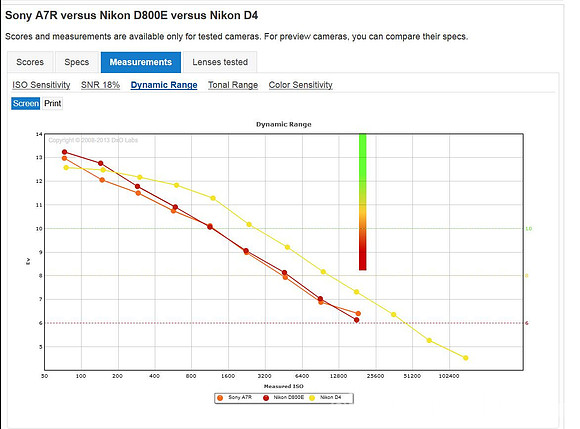This screenshot has height=429, width=580.
Task: Click the 25600 ISO axis tick label
Action: pos(375,376)
